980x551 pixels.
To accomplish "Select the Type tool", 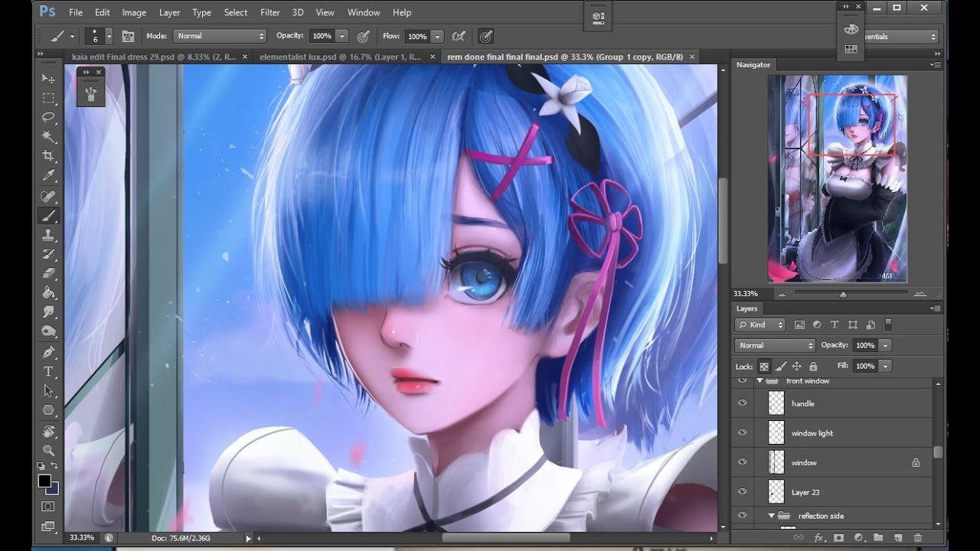I will click(48, 372).
